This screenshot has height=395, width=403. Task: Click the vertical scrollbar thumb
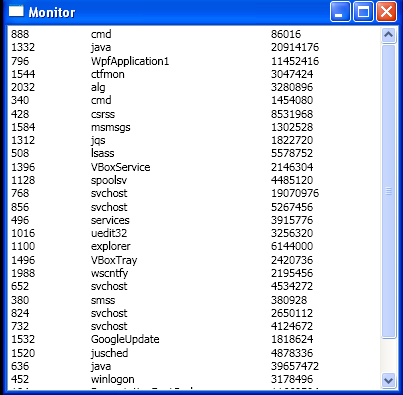tap(389, 192)
